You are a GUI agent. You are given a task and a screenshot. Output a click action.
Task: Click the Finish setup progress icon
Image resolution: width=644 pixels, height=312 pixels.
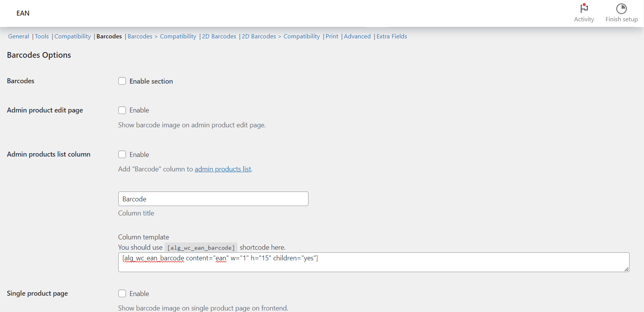[621, 9]
